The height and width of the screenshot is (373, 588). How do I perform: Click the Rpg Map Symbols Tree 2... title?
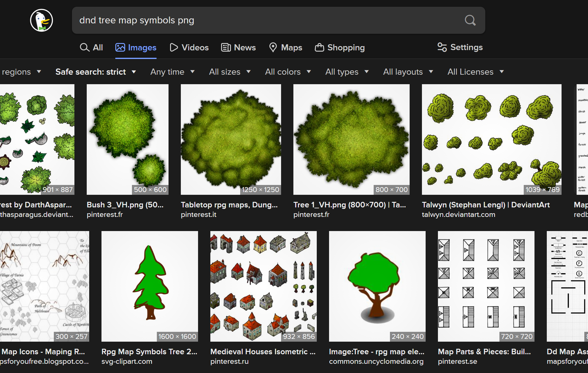(149, 351)
